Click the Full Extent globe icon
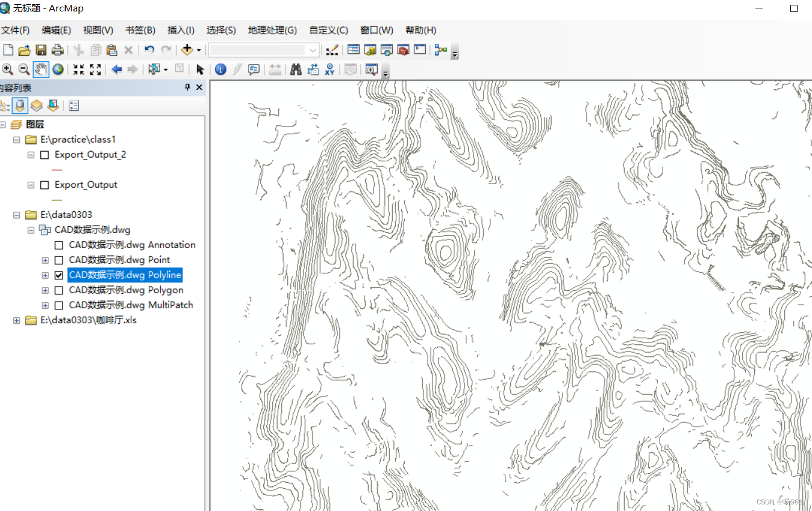Screen dimensions: 812x511 [x=58, y=69]
